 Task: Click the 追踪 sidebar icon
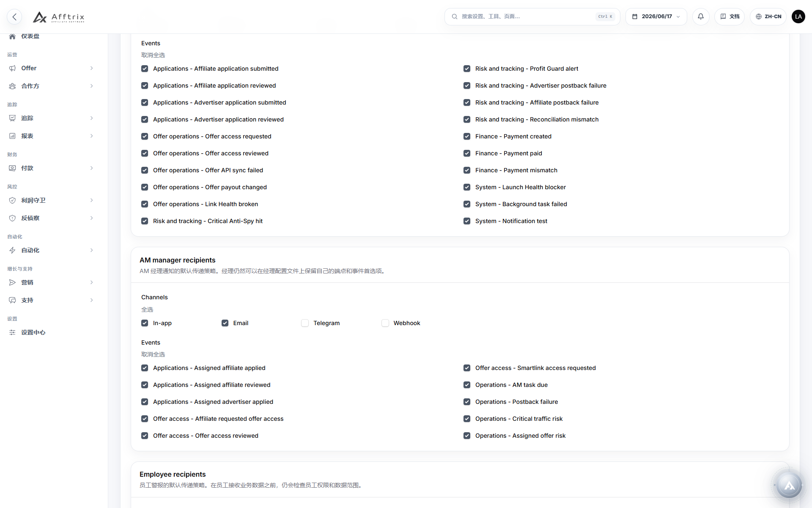pyautogui.click(x=12, y=118)
